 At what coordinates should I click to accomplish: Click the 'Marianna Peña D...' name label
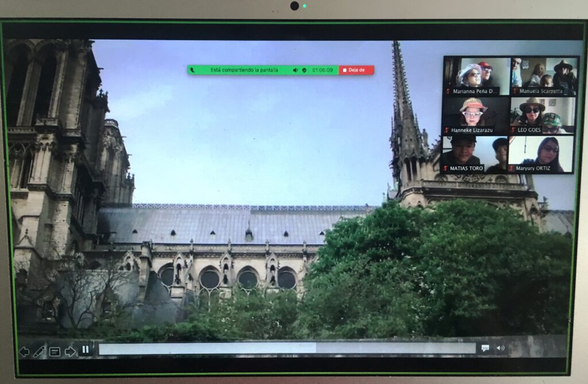(x=475, y=91)
